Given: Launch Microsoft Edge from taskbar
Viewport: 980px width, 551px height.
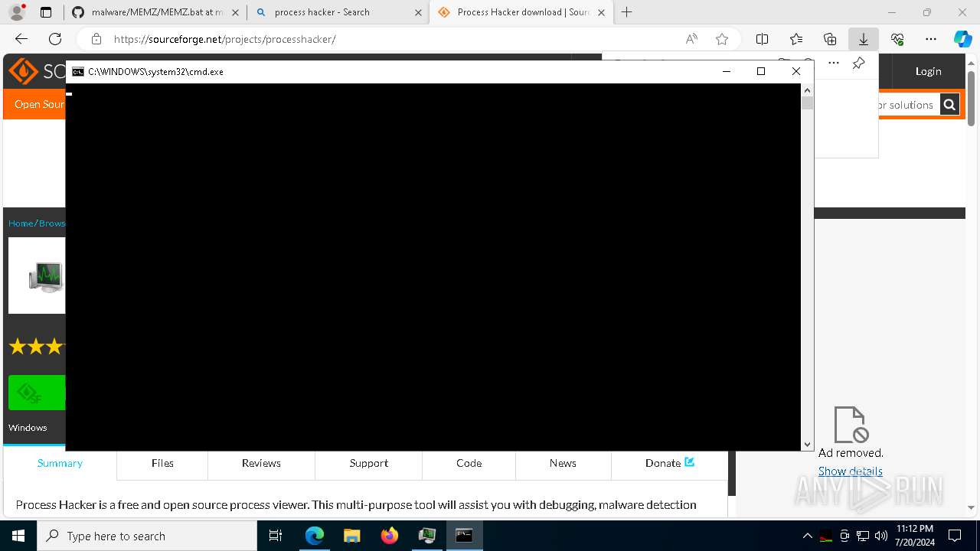Looking at the screenshot, I should click(315, 536).
